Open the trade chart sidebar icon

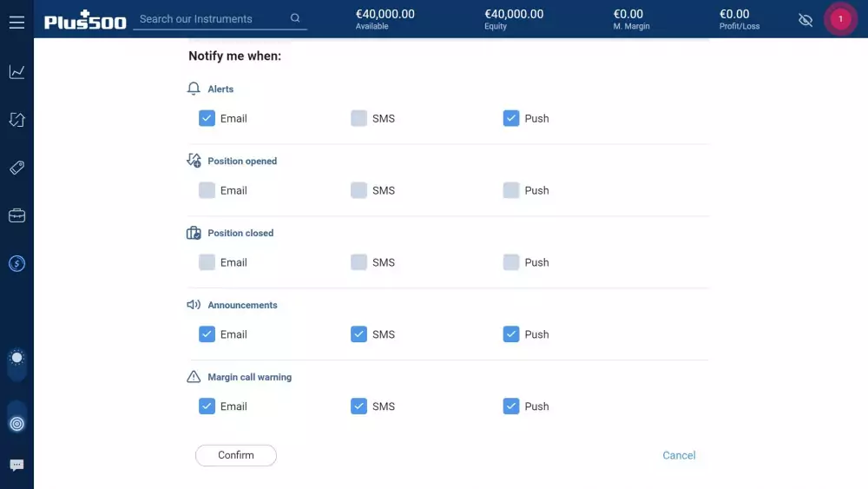(x=16, y=72)
